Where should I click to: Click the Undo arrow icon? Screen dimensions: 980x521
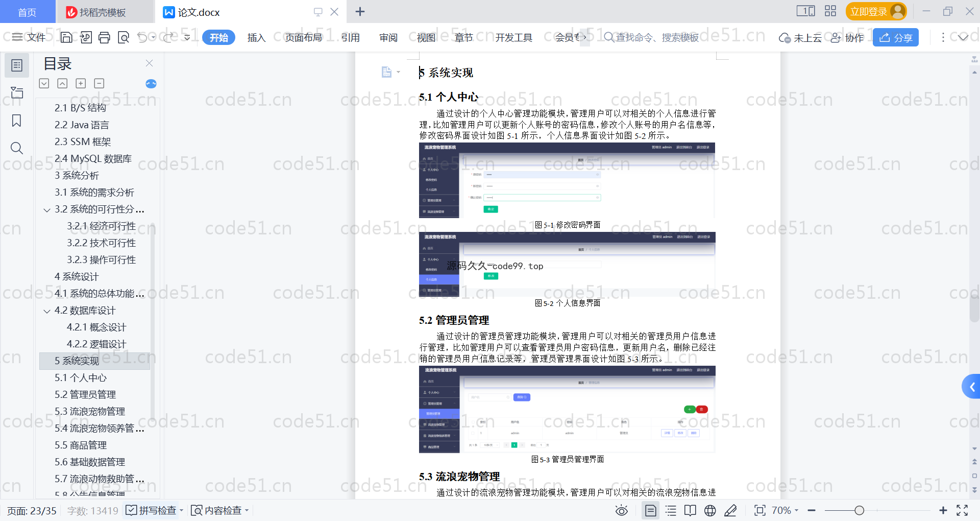[142, 37]
